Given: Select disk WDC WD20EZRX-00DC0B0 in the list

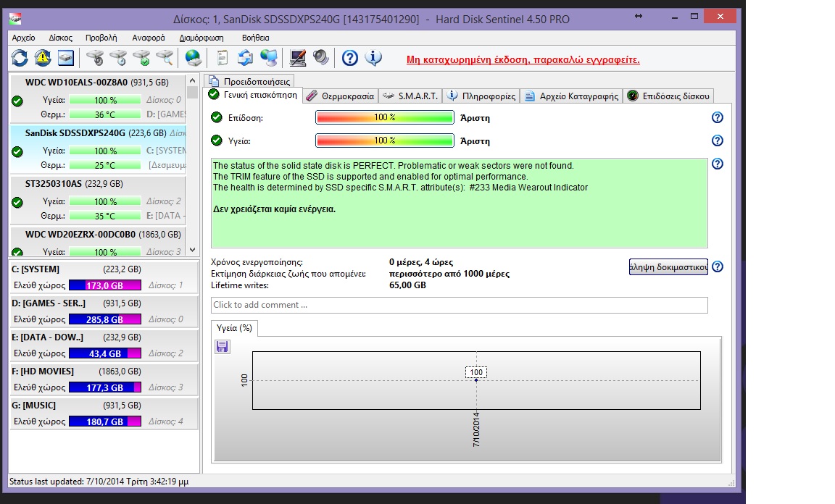Looking at the screenshot, I should click(x=98, y=241).
